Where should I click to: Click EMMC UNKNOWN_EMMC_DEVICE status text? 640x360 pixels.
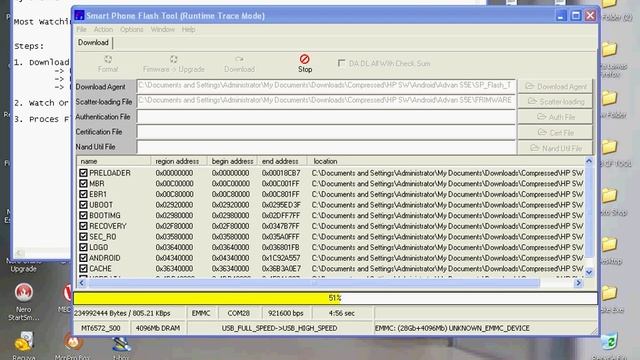(452, 328)
